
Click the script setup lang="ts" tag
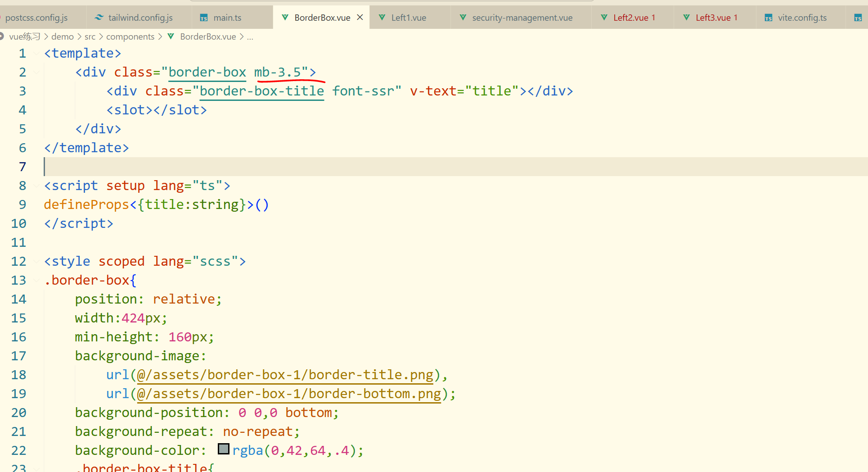pyautogui.click(x=137, y=186)
